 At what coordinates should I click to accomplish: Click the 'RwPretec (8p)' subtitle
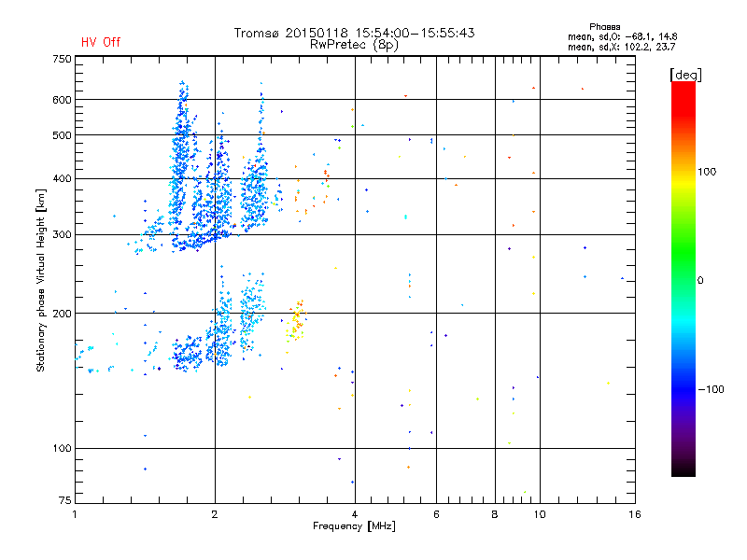click(x=354, y=45)
